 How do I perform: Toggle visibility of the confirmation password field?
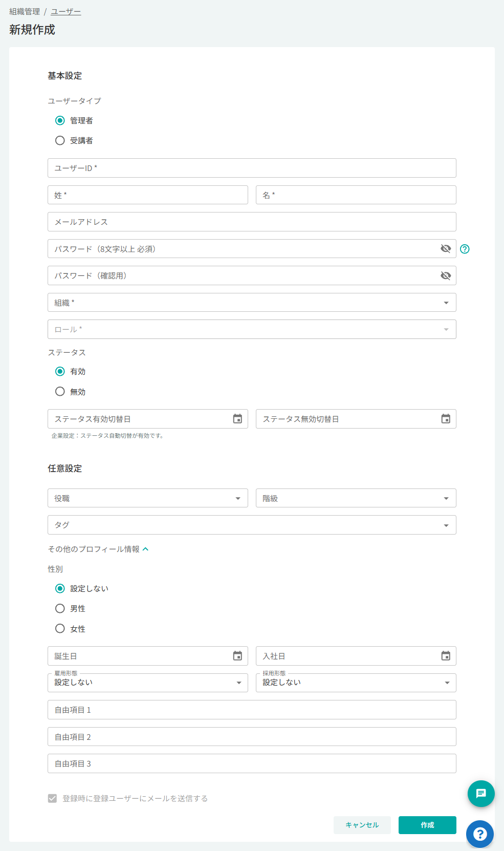click(446, 275)
